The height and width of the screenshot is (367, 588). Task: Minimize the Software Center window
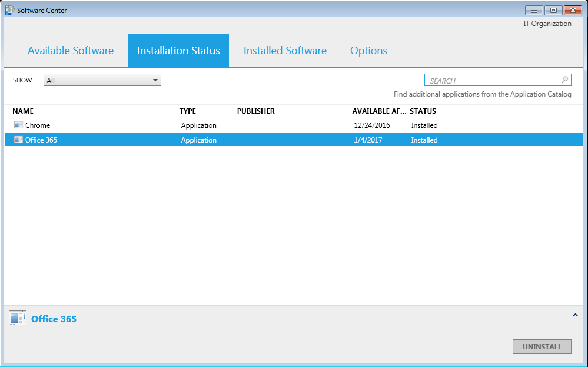point(534,10)
